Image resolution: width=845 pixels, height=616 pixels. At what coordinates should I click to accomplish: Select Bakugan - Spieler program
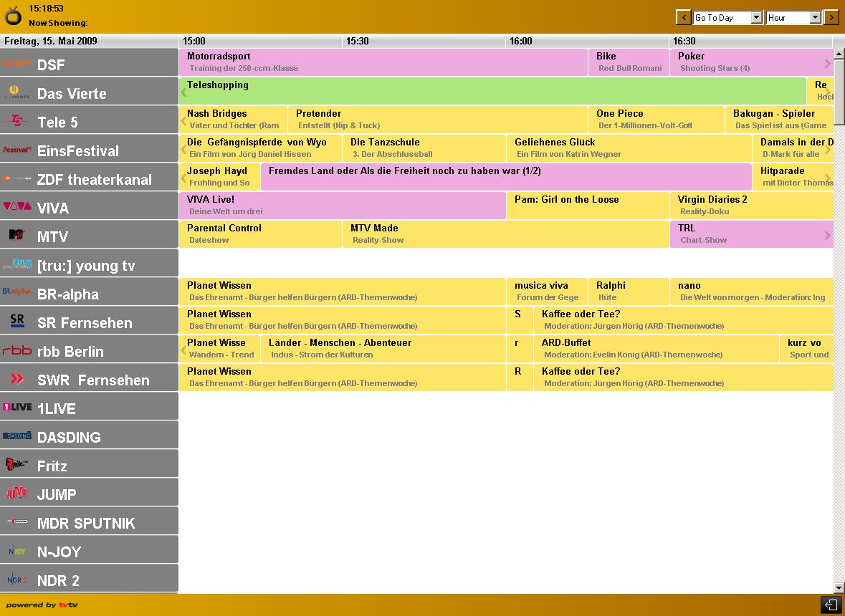[x=779, y=119]
